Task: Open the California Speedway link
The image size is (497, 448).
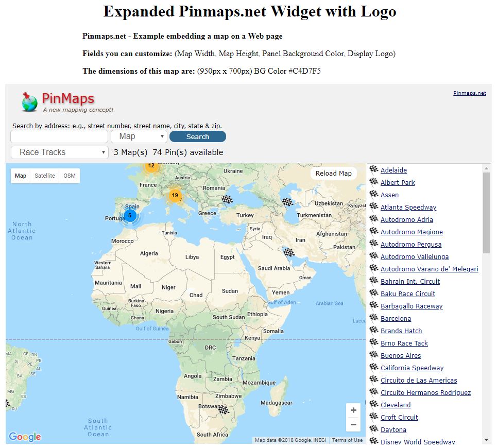Action: pyautogui.click(x=412, y=368)
